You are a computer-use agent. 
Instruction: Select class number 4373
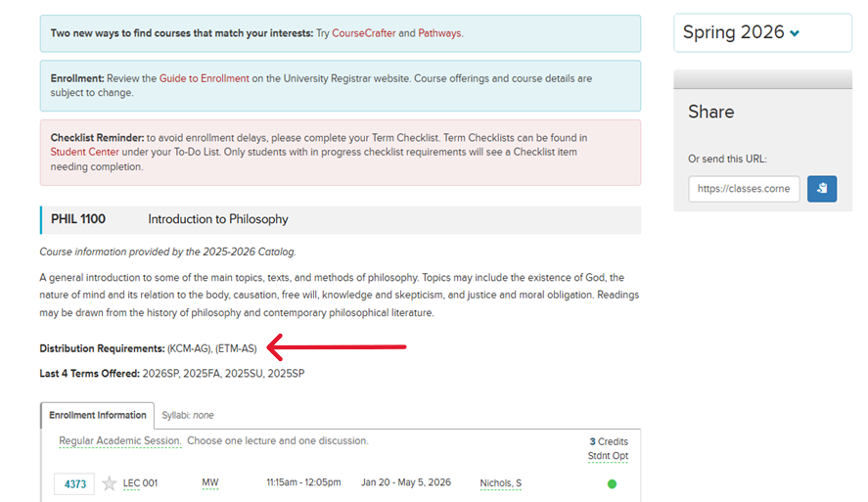tap(75, 483)
